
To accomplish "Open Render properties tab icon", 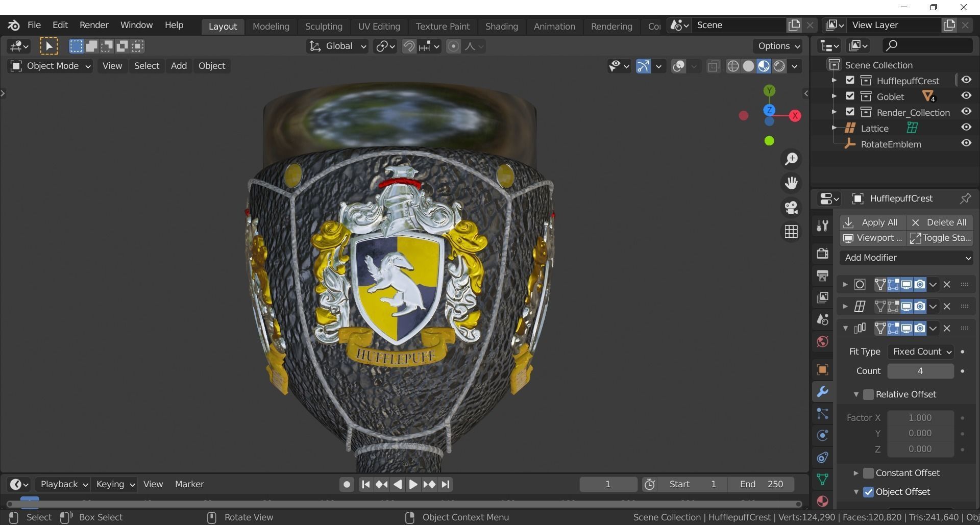I will [822, 253].
